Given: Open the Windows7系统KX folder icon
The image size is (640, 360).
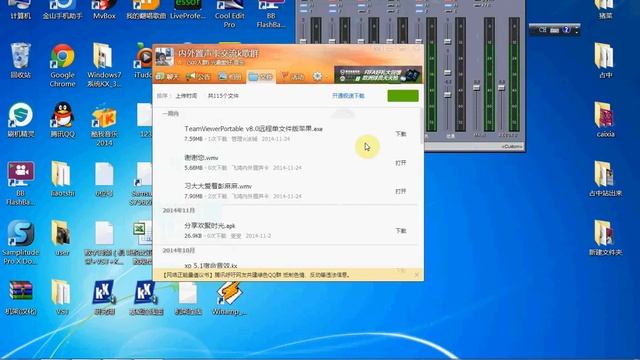Looking at the screenshot, I should tap(104, 65).
